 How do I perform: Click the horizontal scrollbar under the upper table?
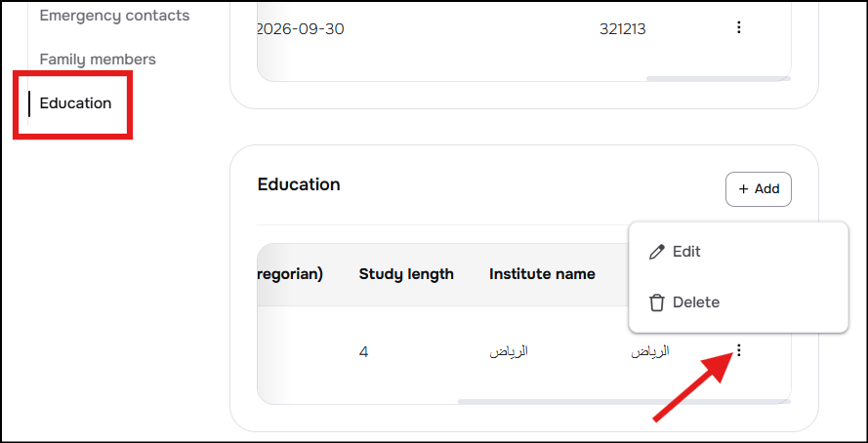click(x=719, y=78)
